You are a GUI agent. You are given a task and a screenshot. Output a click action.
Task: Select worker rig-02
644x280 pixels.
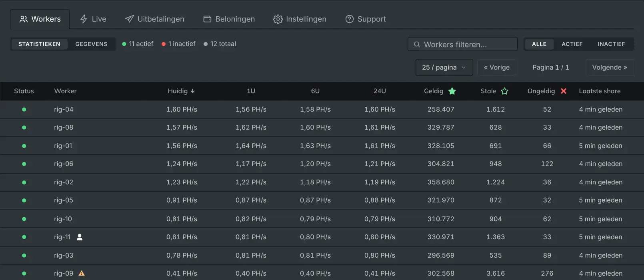[64, 182]
